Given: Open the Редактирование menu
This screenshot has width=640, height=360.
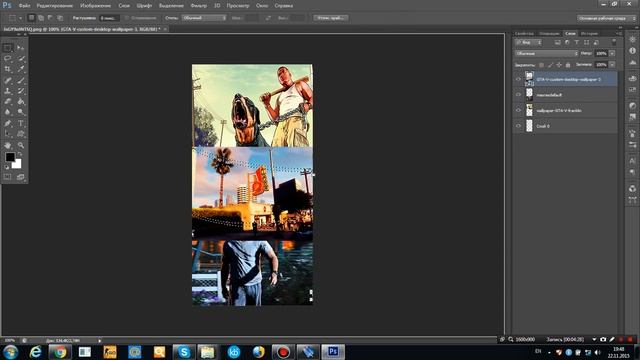Looking at the screenshot, I should point(55,6).
